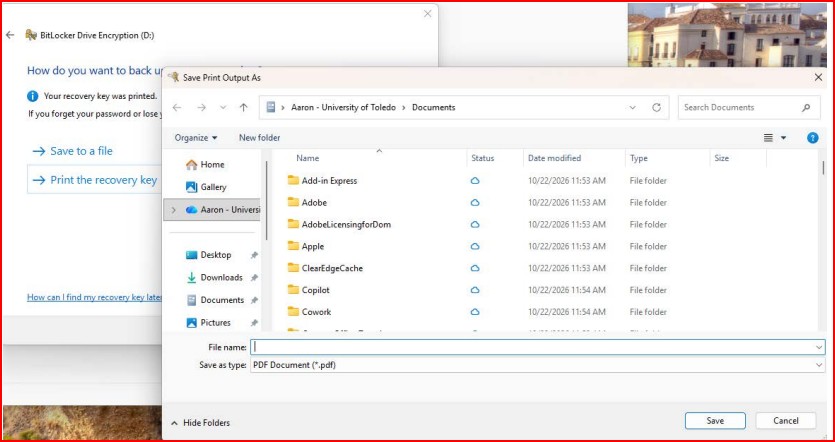Open the address bar history dropdown
Image resolution: width=835 pixels, height=442 pixels.
633,108
